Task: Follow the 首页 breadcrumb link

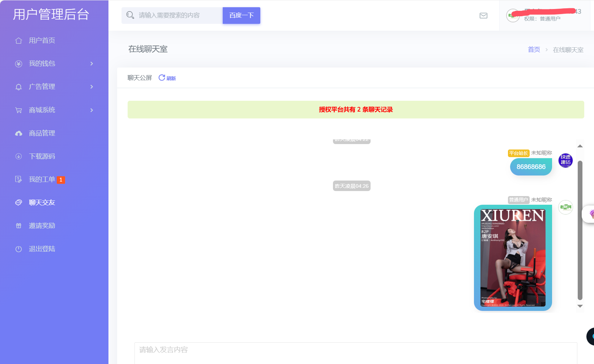Action: tap(534, 49)
